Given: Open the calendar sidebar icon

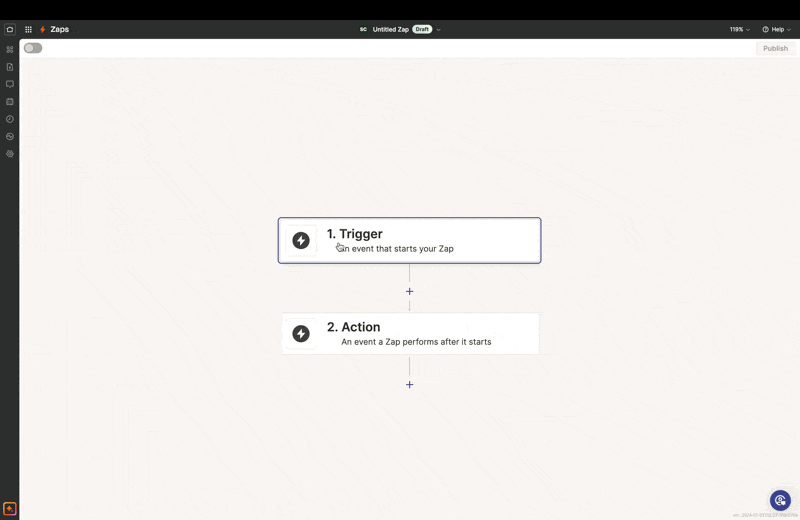Looking at the screenshot, I should 10,102.
